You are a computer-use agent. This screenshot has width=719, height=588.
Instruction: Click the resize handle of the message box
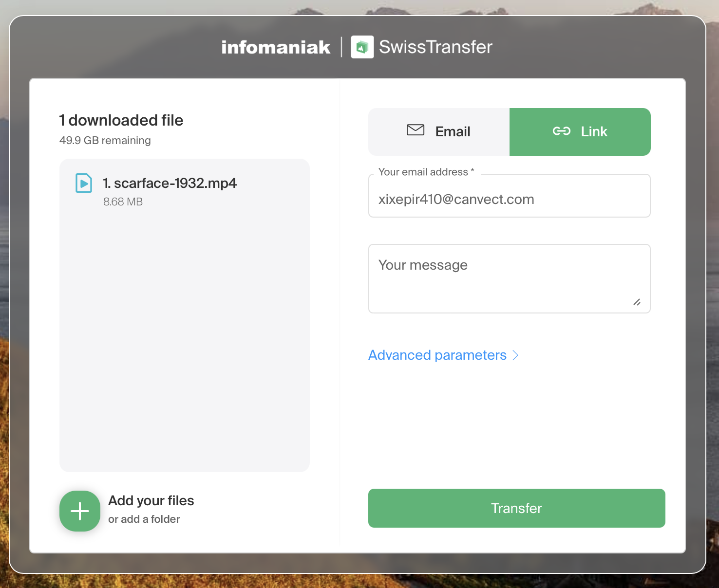pos(637,302)
